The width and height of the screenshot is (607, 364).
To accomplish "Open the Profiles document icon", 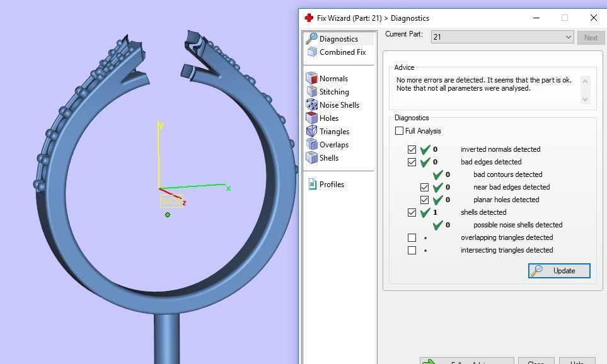I will coord(312,184).
